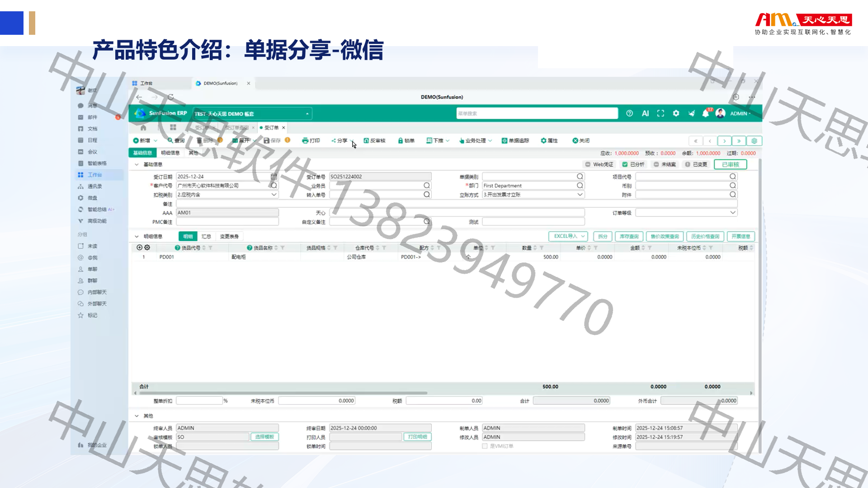
Task: Jump to the last record arrow
Action: (739, 141)
